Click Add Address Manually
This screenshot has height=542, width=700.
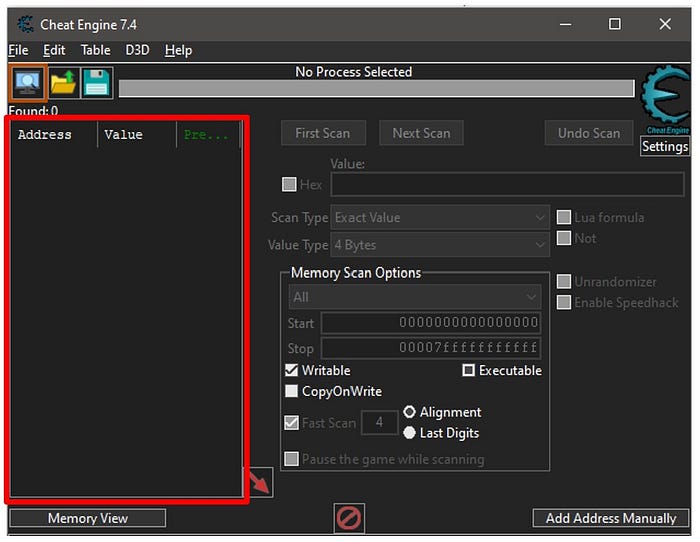pyautogui.click(x=611, y=518)
